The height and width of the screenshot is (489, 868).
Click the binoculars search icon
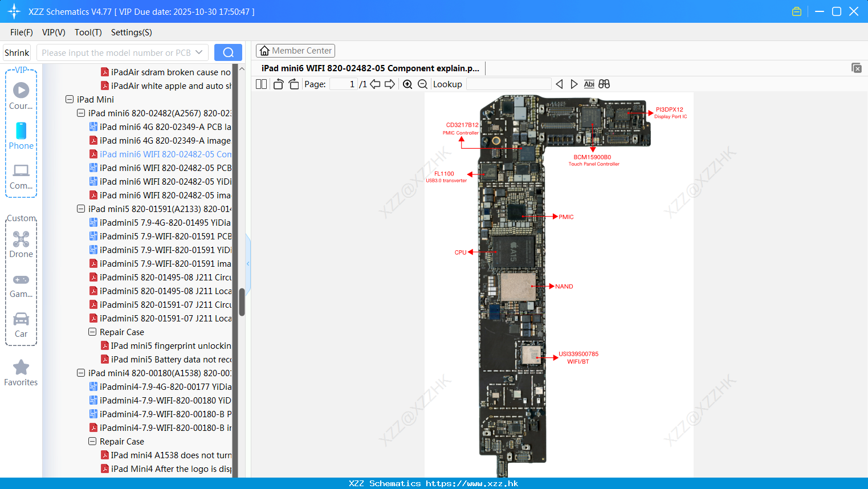604,84
